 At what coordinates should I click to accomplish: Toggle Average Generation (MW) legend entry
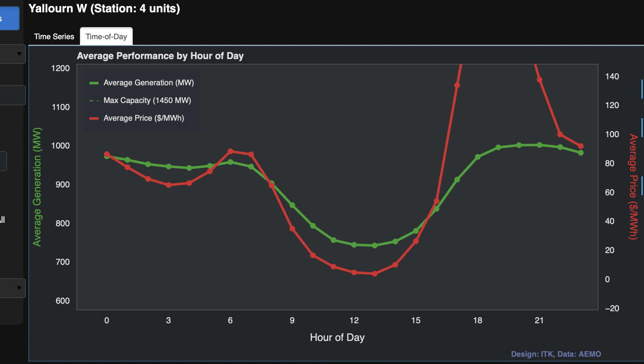pyautogui.click(x=149, y=83)
